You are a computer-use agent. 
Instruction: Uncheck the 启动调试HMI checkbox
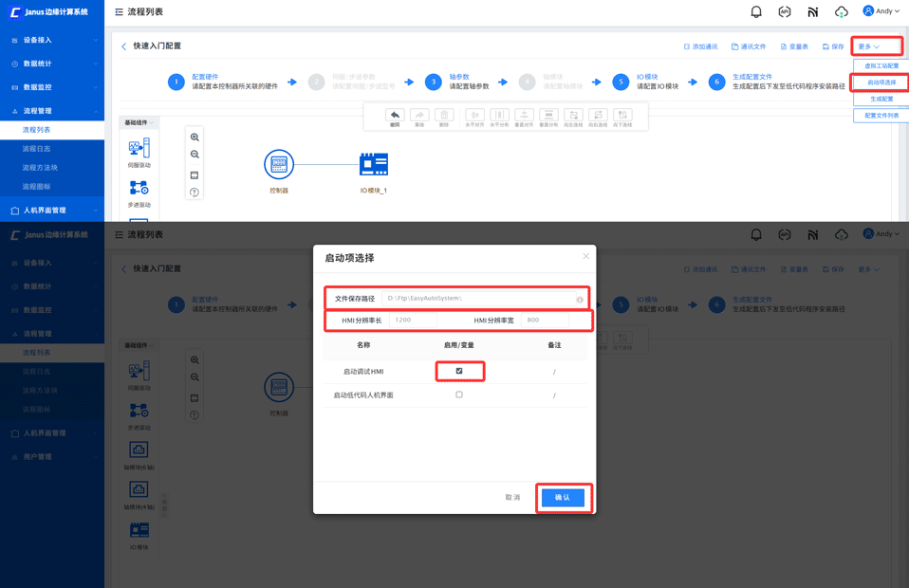pyautogui.click(x=459, y=371)
